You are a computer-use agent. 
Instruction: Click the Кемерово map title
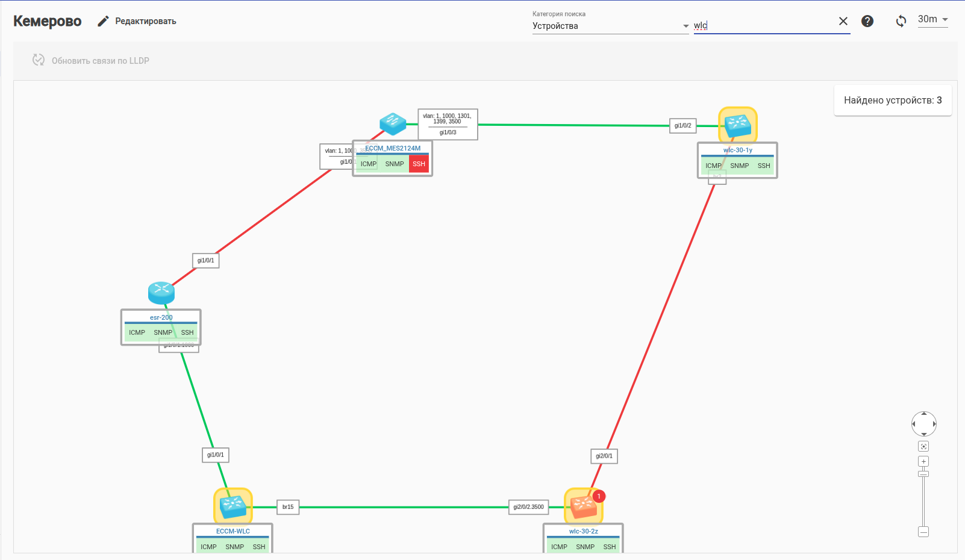tap(48, 21)
